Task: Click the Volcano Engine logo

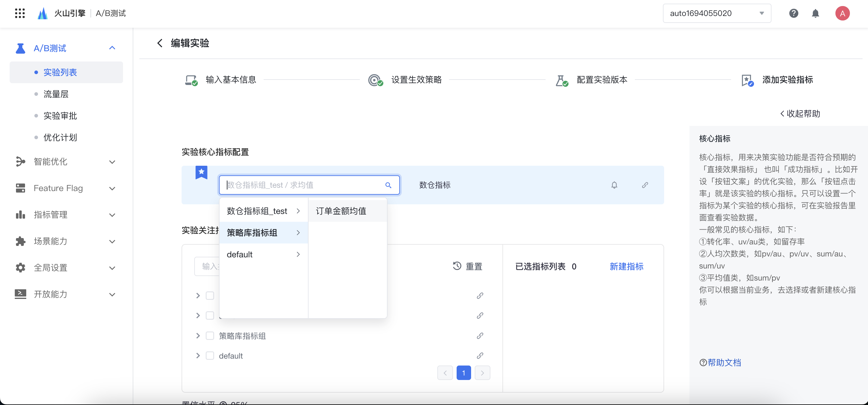Action: pyautogui.click(x=43, y=14)
